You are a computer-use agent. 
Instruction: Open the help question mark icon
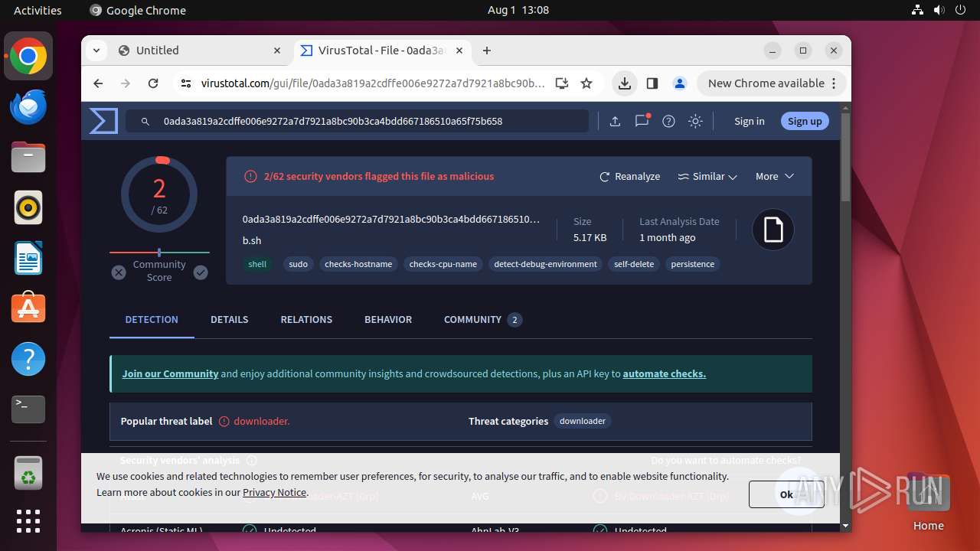[668, 121]
